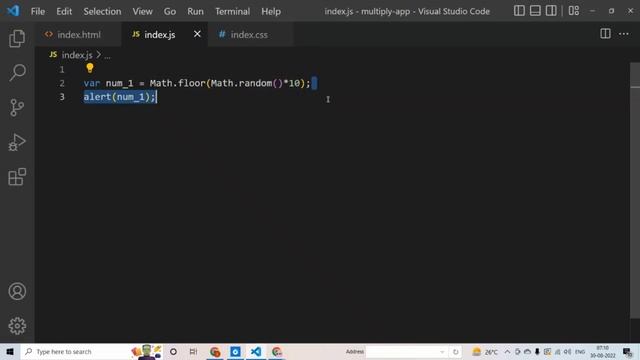
Task: Click the VS Code logo in title bar
Action: click(13, 11)
